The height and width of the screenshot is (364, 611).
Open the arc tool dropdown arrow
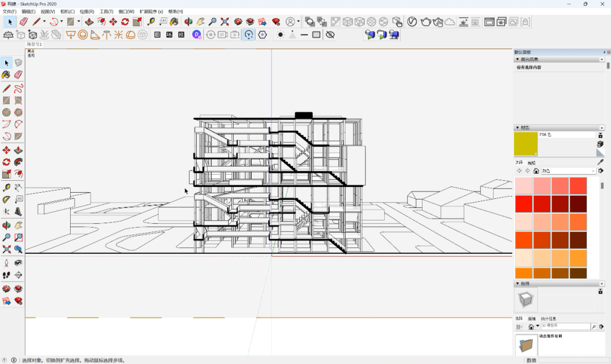[x=62, y=22]
